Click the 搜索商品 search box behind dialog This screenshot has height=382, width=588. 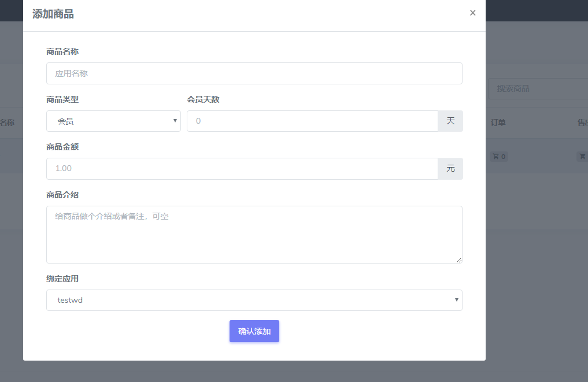[x=538, y=89]
